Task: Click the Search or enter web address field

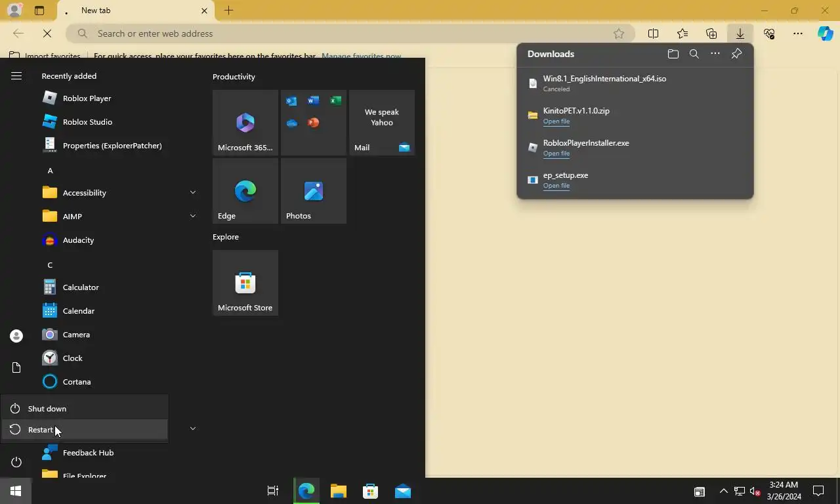Action: (x=350, y=33)
